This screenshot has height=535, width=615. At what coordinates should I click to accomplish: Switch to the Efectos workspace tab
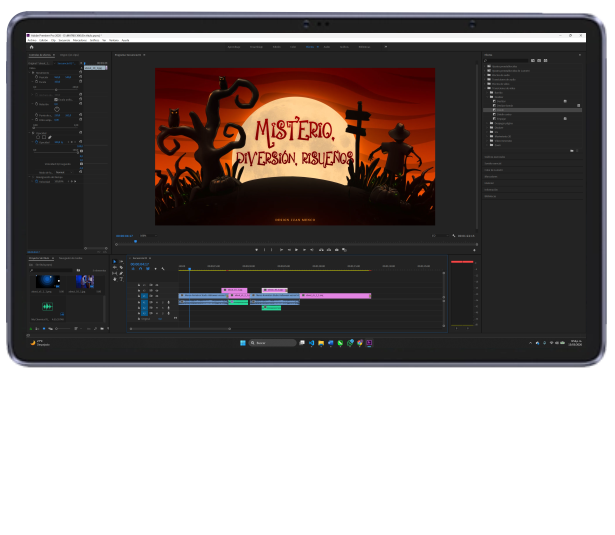point(311,47)
